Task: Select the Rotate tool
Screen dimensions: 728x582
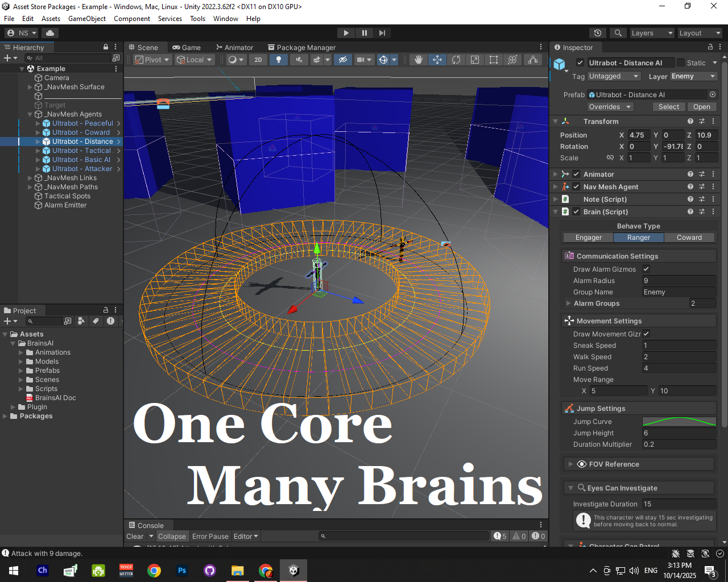Action: tap(456, 60)
